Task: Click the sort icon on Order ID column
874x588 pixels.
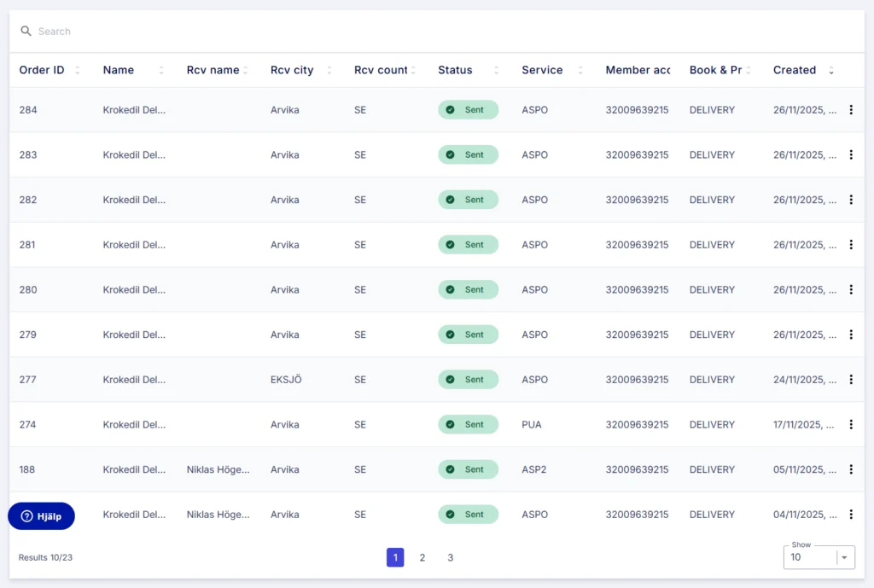Action: click(76, 70)
